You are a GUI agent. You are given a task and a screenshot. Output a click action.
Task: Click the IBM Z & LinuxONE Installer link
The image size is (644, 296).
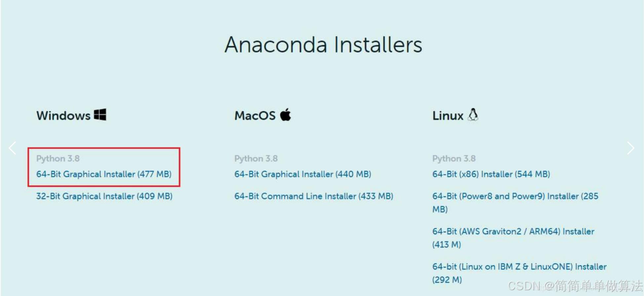click(x=519, y=267)
